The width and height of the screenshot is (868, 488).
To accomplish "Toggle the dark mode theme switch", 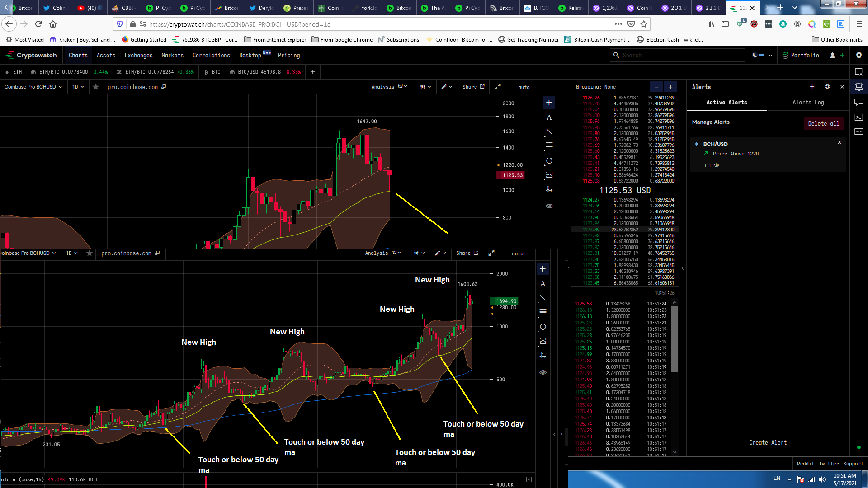I will [762, 55].
